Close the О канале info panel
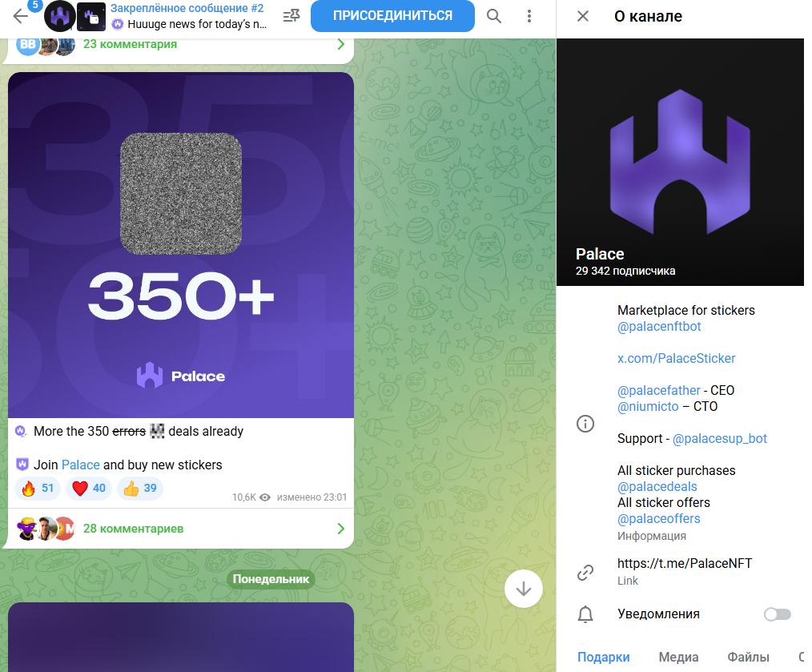The height and width of the screenshot is (672, 812). point(583,16)
